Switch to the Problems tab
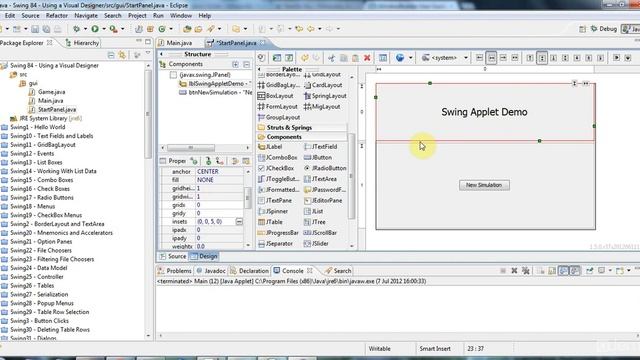This screenshot has height=360, width=640. [175, 271]
